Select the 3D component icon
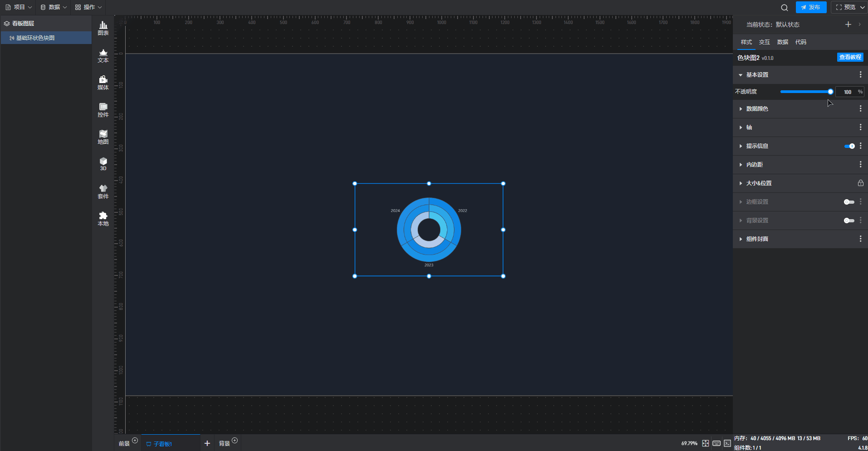868x451 pixels. 103,164
